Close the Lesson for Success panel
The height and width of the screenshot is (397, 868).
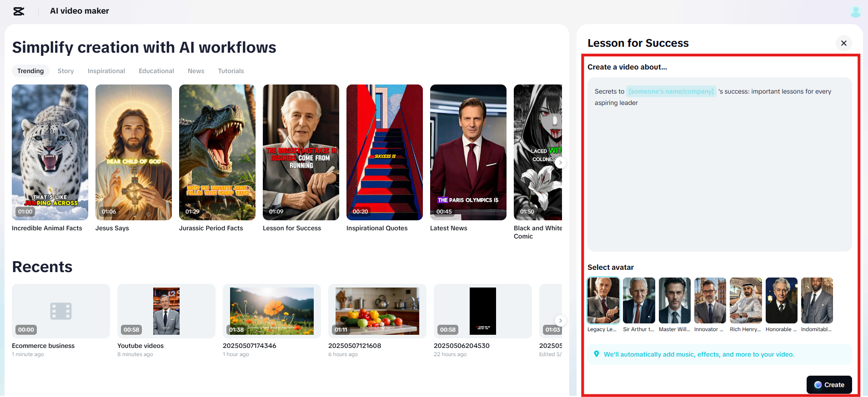(x=843, y=43)
